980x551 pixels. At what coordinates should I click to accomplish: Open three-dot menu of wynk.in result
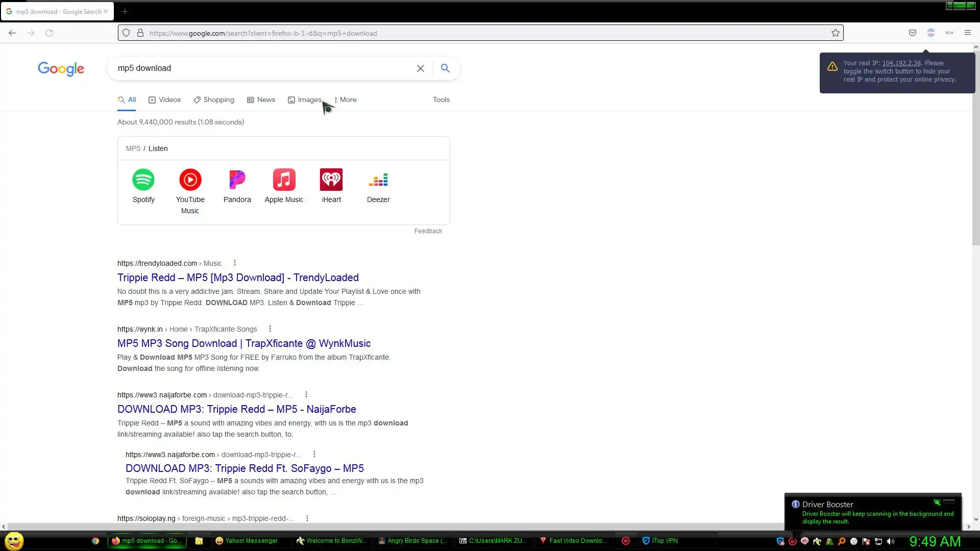(x=270, y=329)
